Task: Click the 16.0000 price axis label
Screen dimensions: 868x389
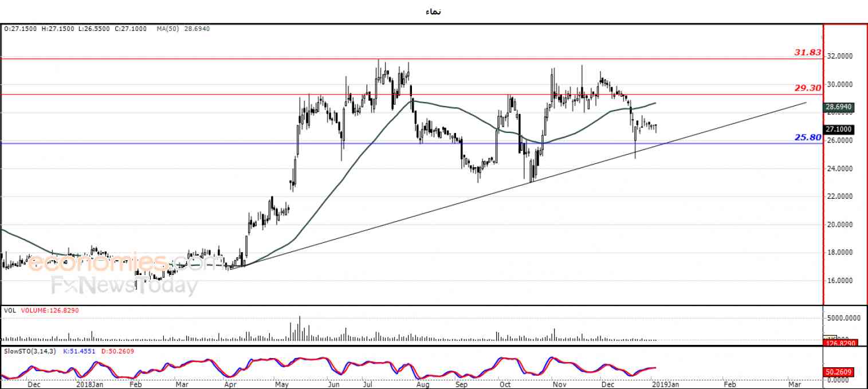Action: click(840, 281)
